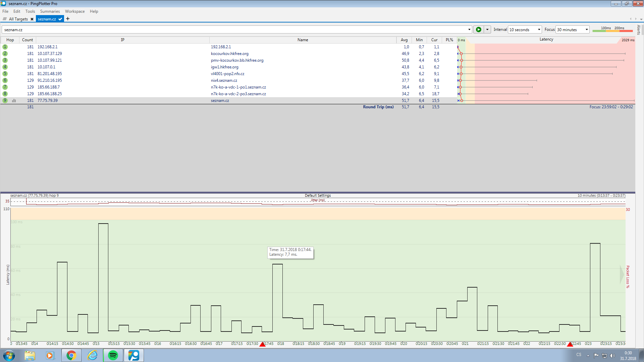The width and height of the screenshot is (644, 362).
Task: Open the trace options arrow beside play
Action: [487, 29]
